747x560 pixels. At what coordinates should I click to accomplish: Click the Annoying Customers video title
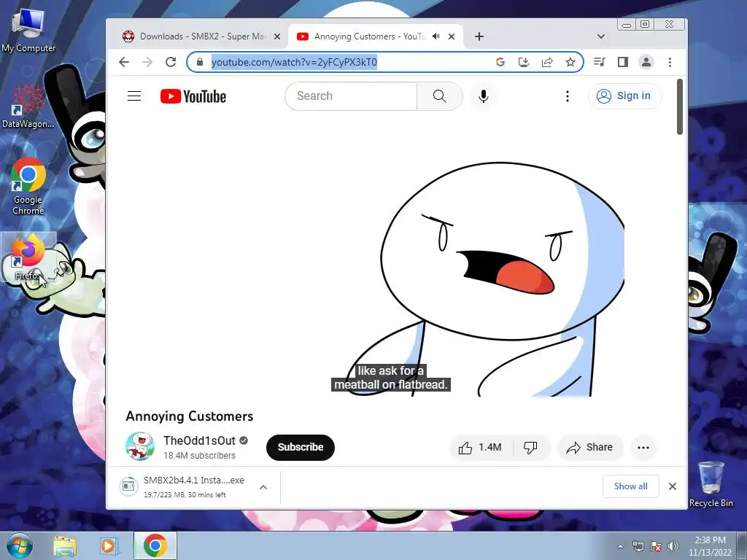[189, 416]
